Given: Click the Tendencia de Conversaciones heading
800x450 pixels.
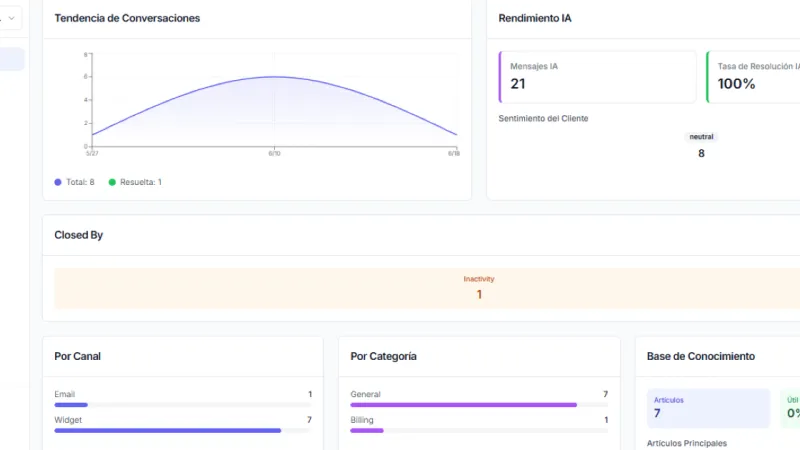Looking at the screenshot, I should tap(127, 18).
